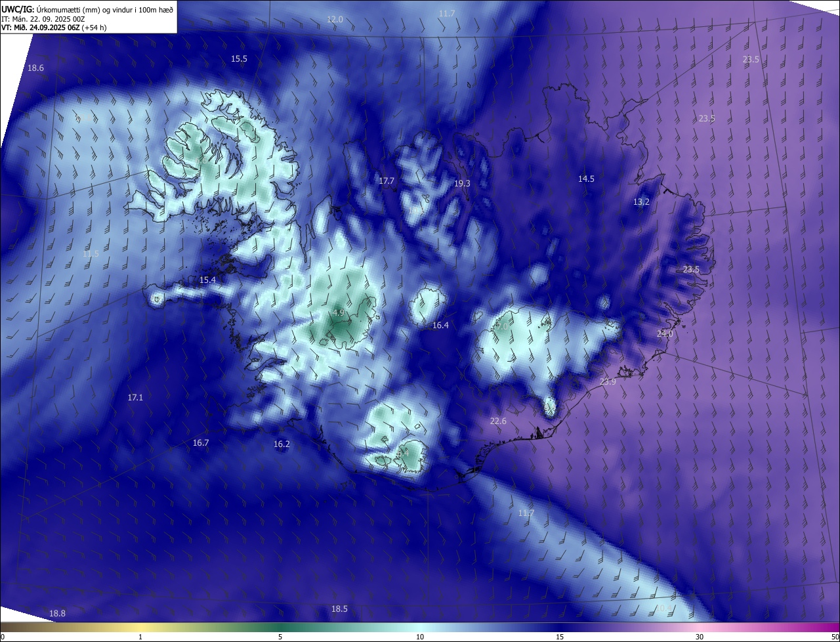The image size is (840, 642).
Task: Click the 16.4 value label
Action: 440,326
